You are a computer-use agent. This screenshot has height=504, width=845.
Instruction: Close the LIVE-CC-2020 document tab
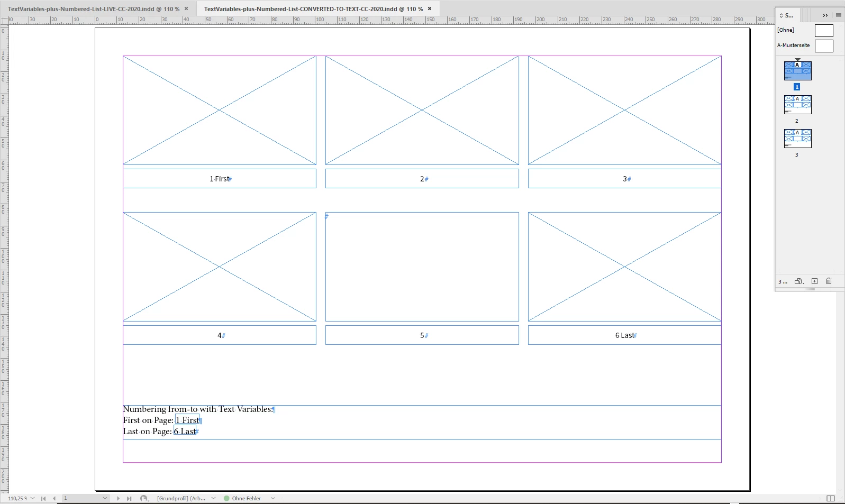click(186, 9)
